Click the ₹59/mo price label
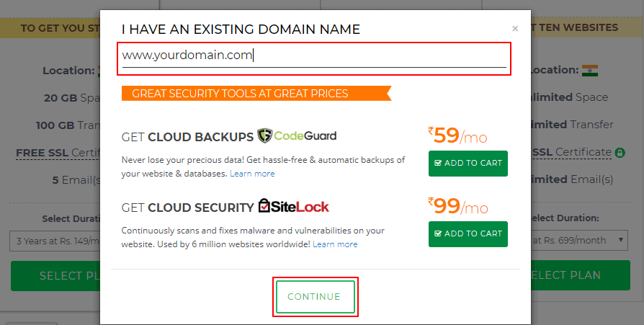 [x=457, y=136]
